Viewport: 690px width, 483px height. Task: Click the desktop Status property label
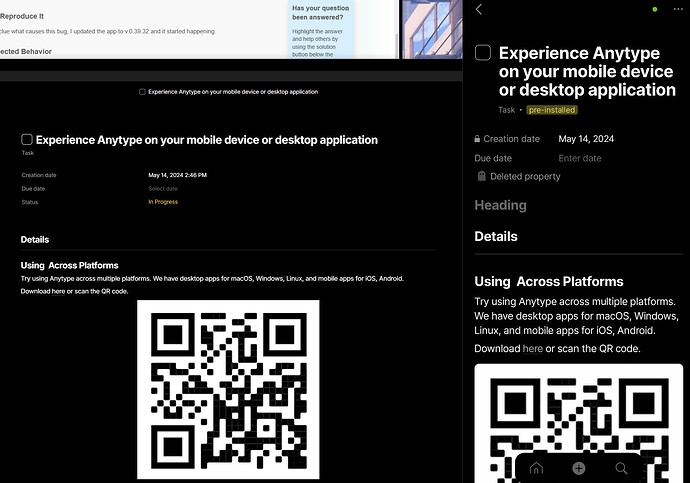pos(30,202)
